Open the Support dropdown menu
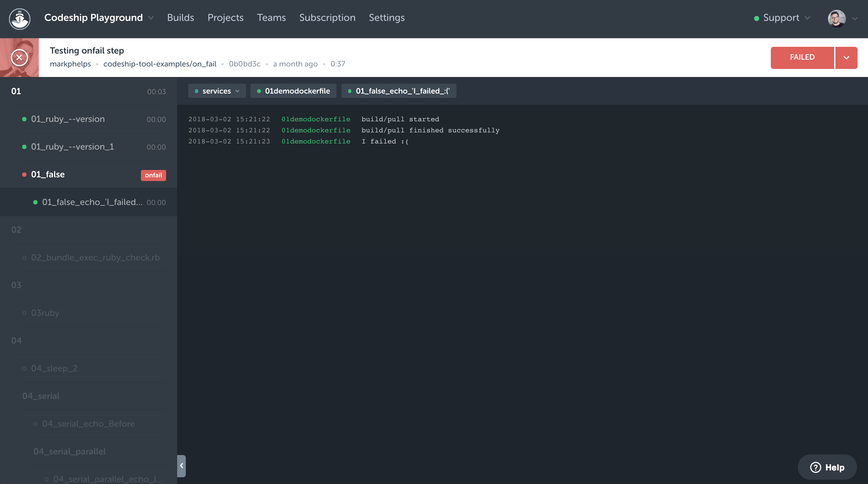 click(x=782, y=18)
